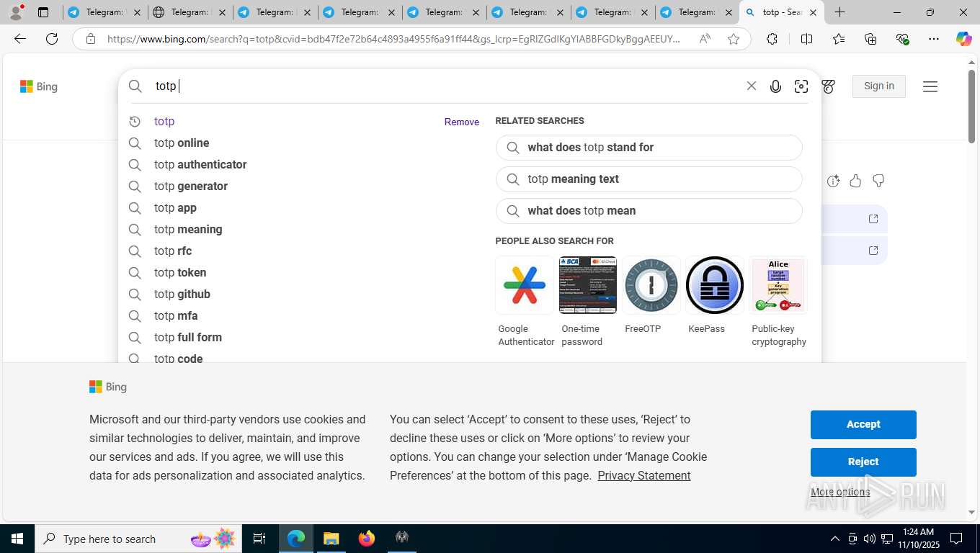The width and height of the screenshot is (980, 553).
Task: Open Favorites list icon
Action: point(839,39)
